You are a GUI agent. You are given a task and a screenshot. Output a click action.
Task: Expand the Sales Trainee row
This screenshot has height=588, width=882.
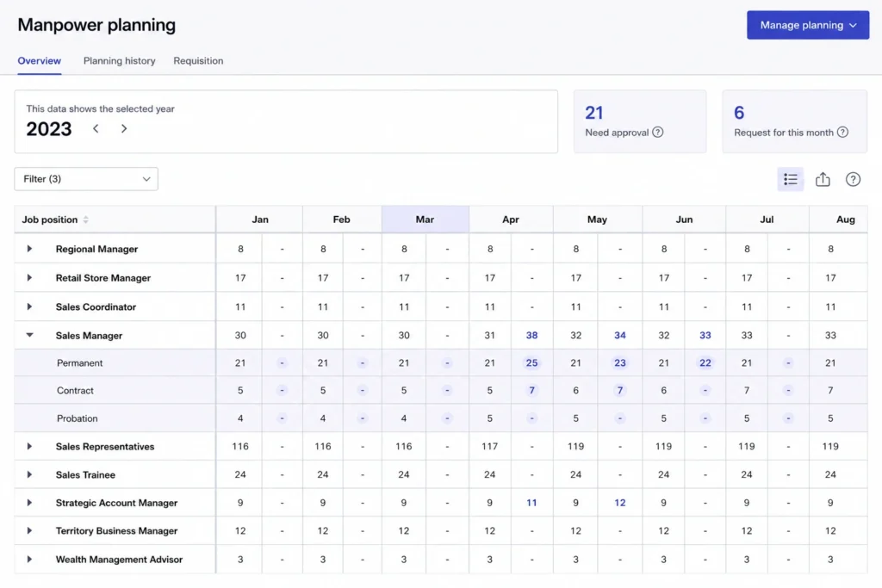(29, 474)
